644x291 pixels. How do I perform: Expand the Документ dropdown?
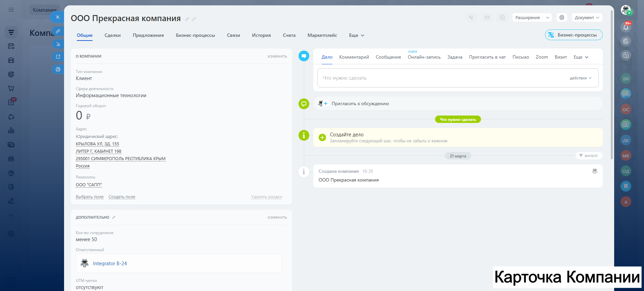pos(587,17)
